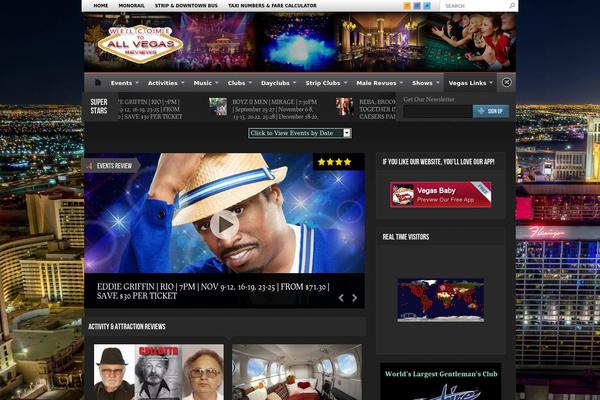The image size is (600, 400).
Task: Go to previous slide arrow
Action: pyautogui.click(x=341, y=297)
